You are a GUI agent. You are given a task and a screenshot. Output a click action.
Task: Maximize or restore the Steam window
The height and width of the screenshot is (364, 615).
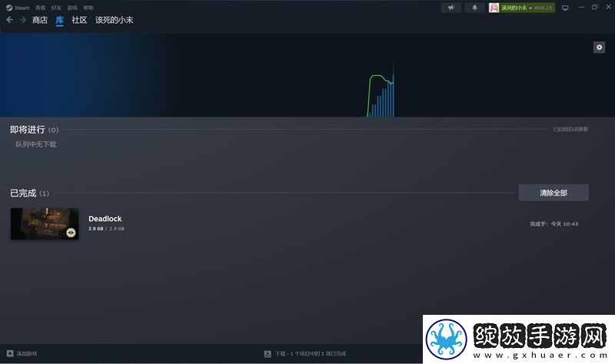click(x=594, y=8)
